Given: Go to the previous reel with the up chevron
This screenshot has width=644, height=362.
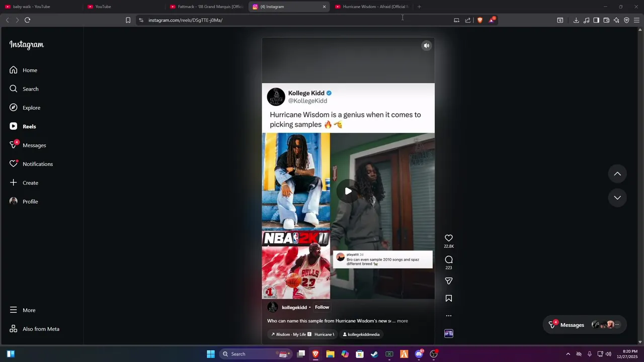Looking at the screenshot, I should pyautogui.click(x=617, y=174).
